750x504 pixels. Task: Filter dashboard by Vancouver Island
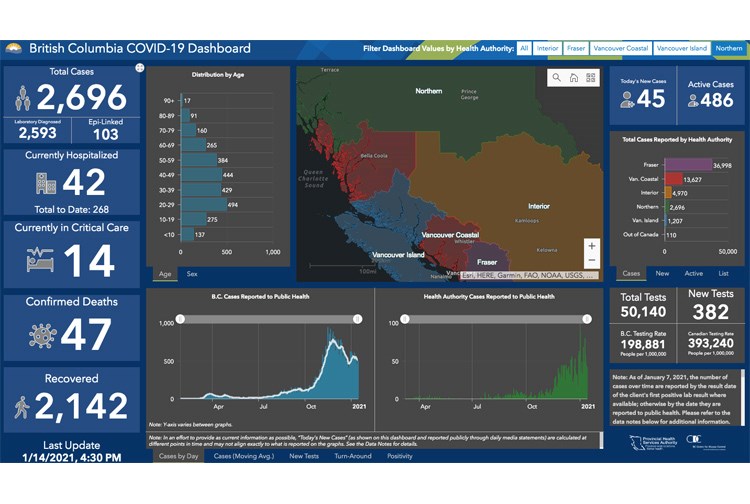click(x=682, y=48)
